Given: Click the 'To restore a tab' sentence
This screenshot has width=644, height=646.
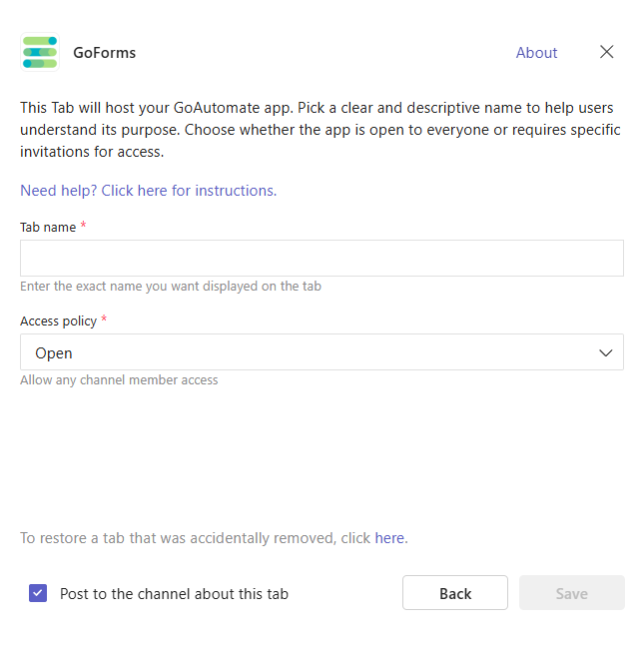Looking at the screenshot, I should (x=195, y=538).
